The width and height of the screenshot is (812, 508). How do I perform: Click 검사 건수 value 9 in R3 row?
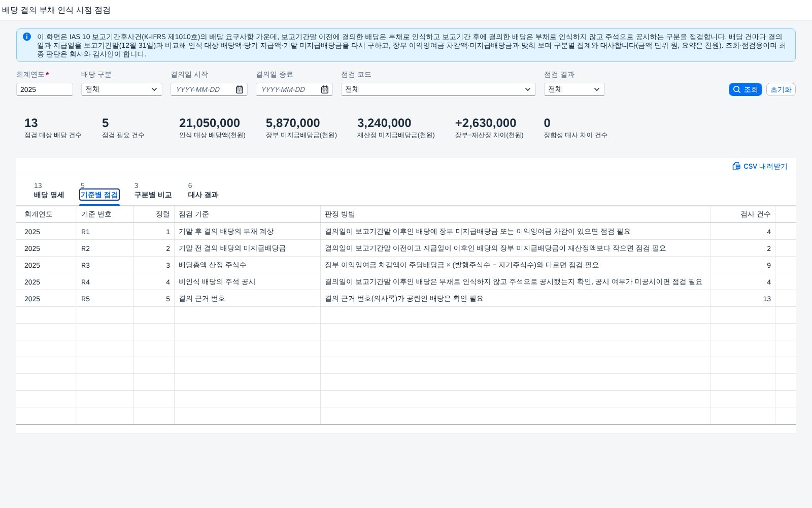[x=743, y=265]
